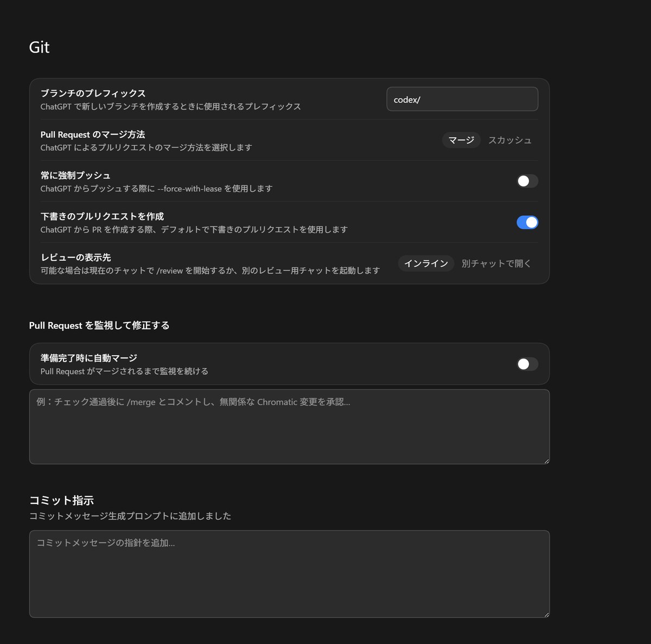The height and width of the screenshot is (644, 651).
Task: Click the コミットメッセージ生成プロンプトに追加しました description
Action: pos(130,516)
